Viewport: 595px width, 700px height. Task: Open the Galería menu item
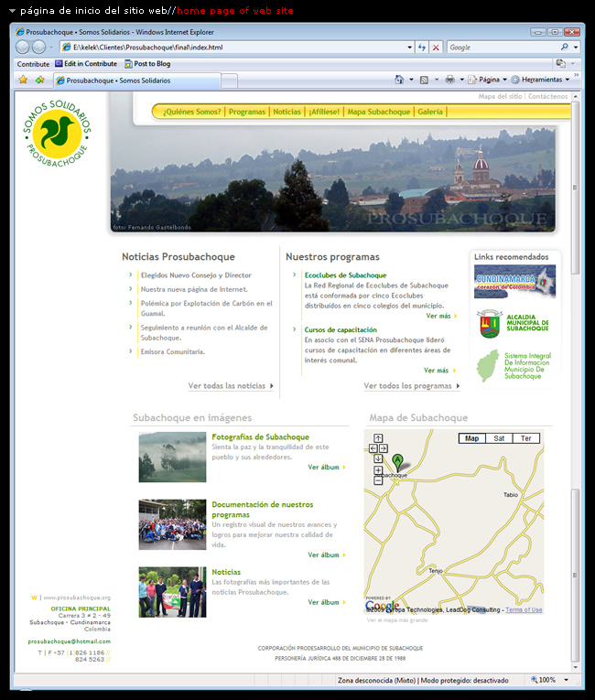tap(430, 112)
